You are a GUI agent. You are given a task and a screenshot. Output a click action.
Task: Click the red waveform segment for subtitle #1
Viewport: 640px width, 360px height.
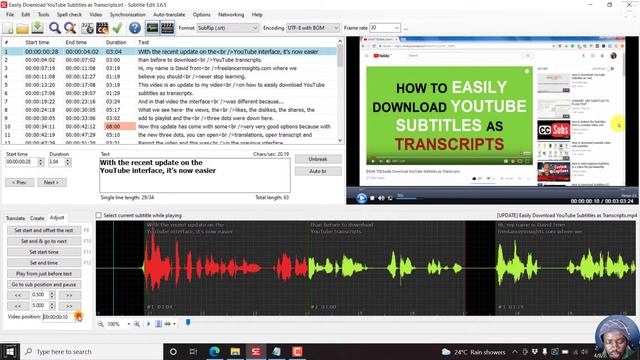(226, 268)
